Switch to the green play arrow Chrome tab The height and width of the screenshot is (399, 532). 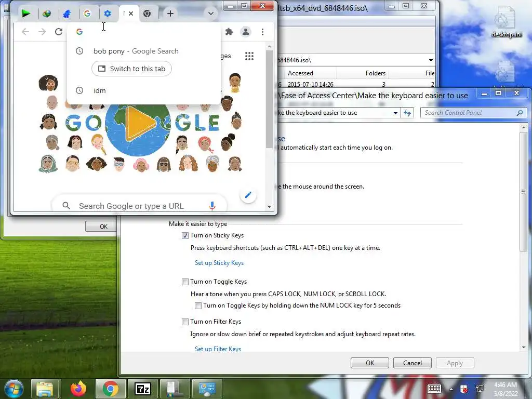point(26,14)
